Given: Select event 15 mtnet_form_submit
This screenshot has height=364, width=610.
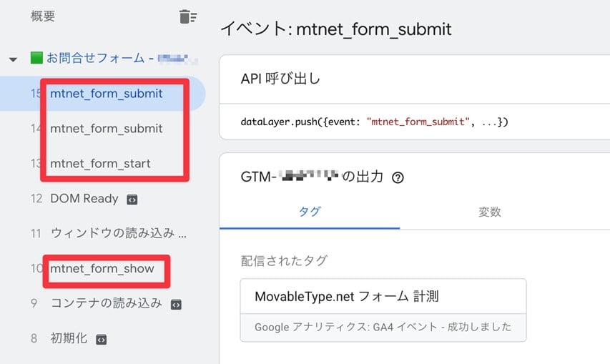Looking at the screenshot, I should tap(106, 94).
